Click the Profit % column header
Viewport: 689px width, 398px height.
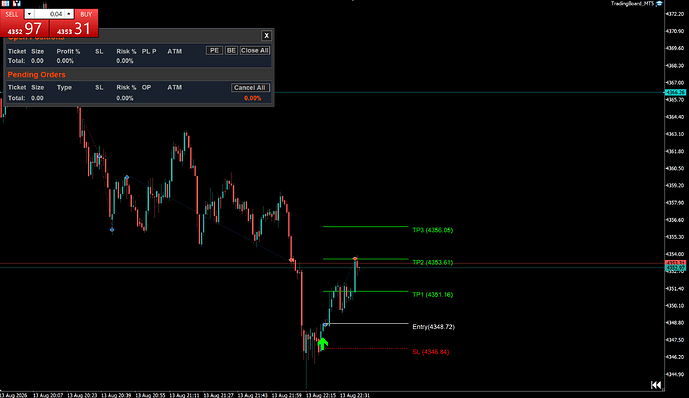click(69, 51)
